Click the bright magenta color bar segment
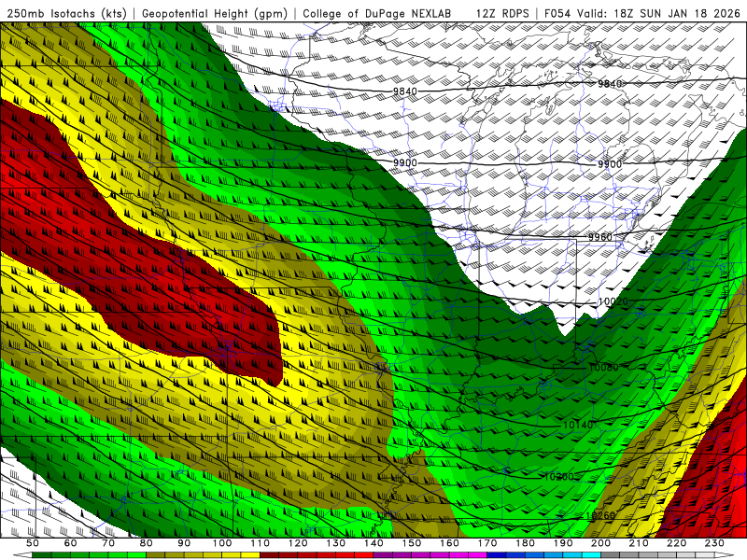Image resolution: width=747 pixels, height=560 pixels. click(477, 555)
